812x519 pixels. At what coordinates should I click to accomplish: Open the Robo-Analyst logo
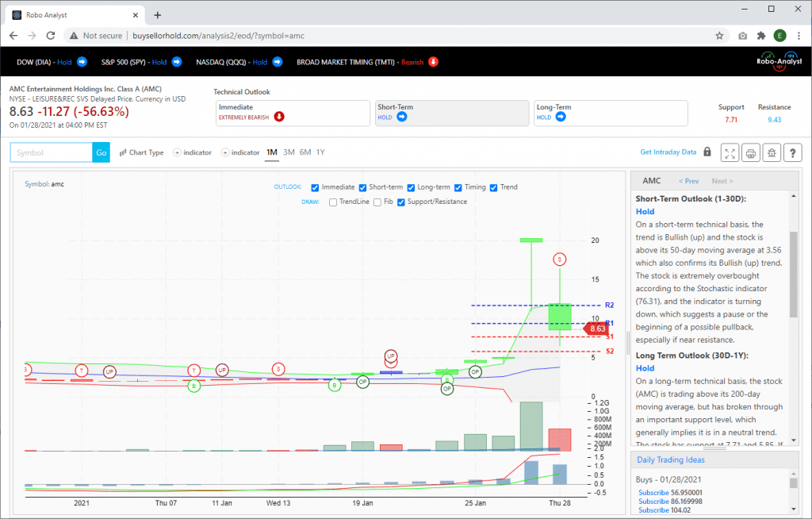pos(779,60)
